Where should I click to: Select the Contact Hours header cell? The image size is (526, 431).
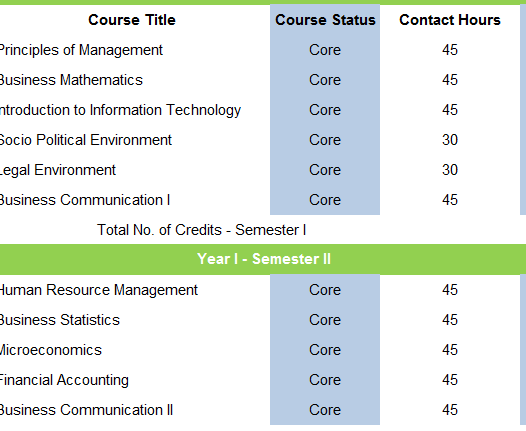450,20
